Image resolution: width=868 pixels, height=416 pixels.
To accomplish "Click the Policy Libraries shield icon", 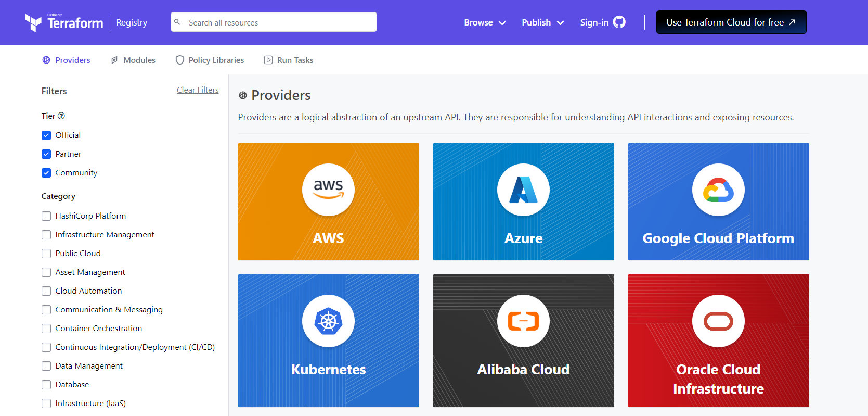I will coord(180,60).
